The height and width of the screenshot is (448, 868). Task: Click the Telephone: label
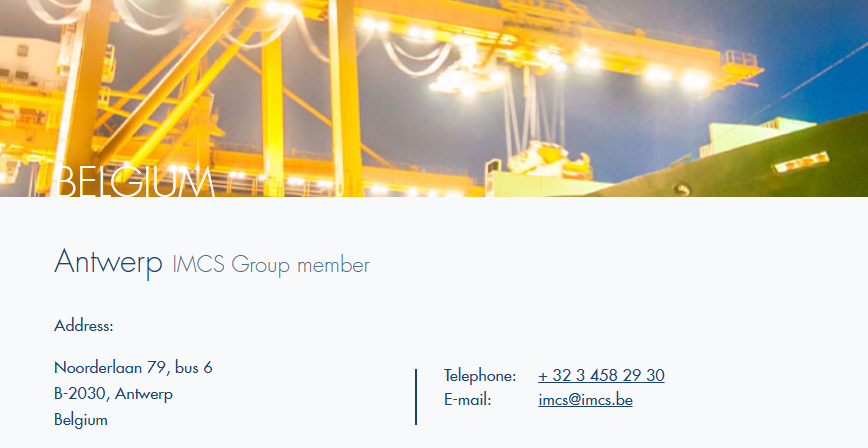(480, 375)
